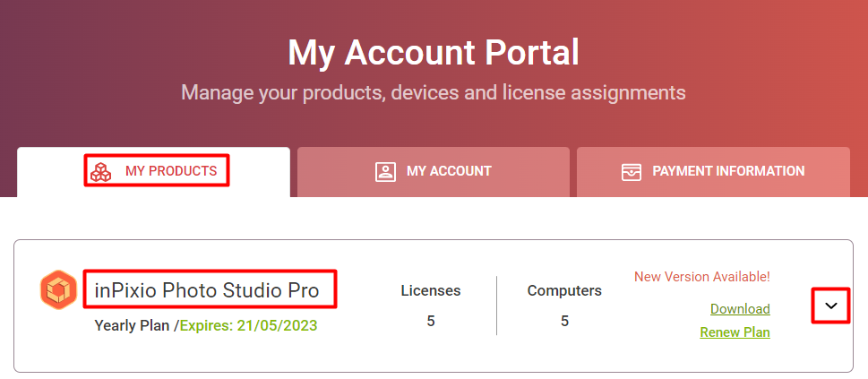Select the inPixio Photo Studio Pro title
Screen dimensions: 868x379
(207, 290)
